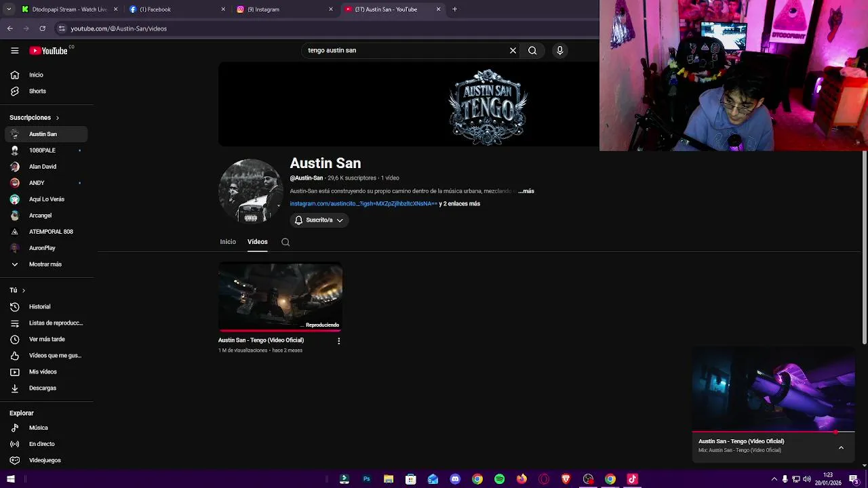Click the Tengo video thumbnail
Image resolution: width=868 pixels, height=488 pixels.
[280, 296]
